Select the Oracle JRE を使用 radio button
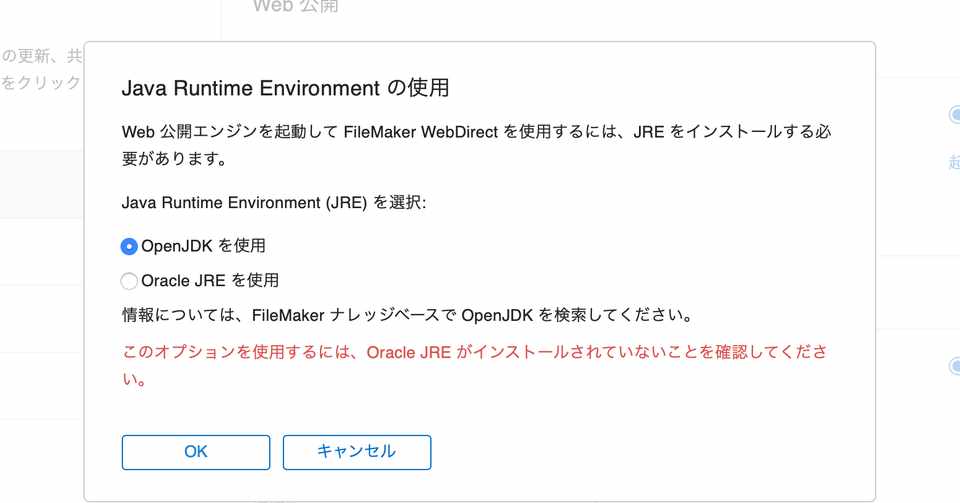960x503 pixels. tap(129, 281)
